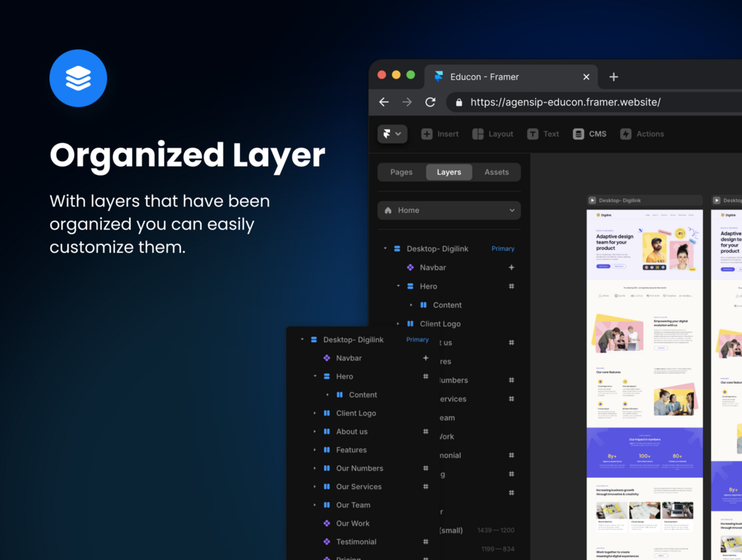Switch to the Pages tab
This screenshot has height=560, width=742.
click(402, 172)
